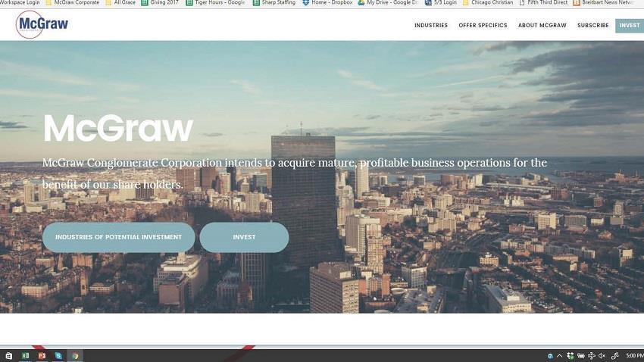Click the Invest button on hero banner
Screen dimensions: 644x362
tap(244, 237)
